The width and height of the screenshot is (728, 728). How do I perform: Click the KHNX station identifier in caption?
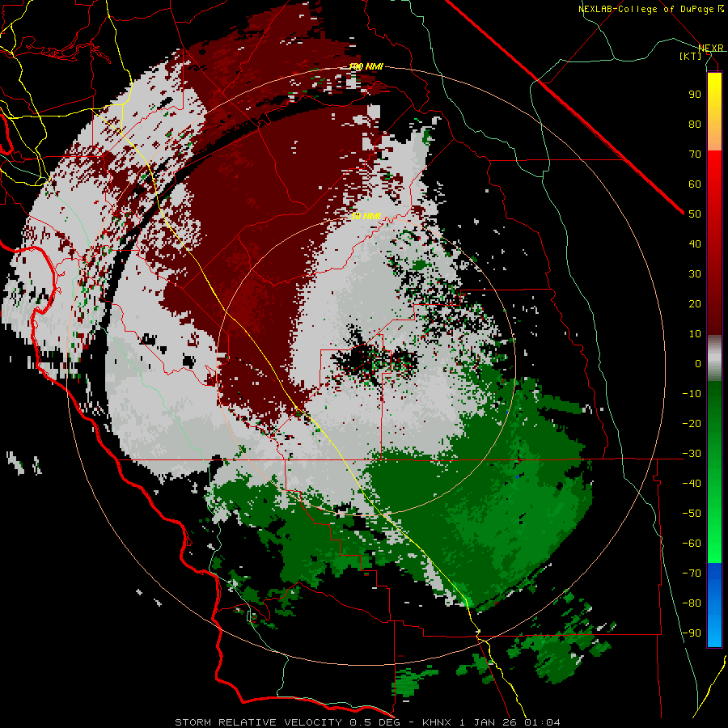[437, 722]
